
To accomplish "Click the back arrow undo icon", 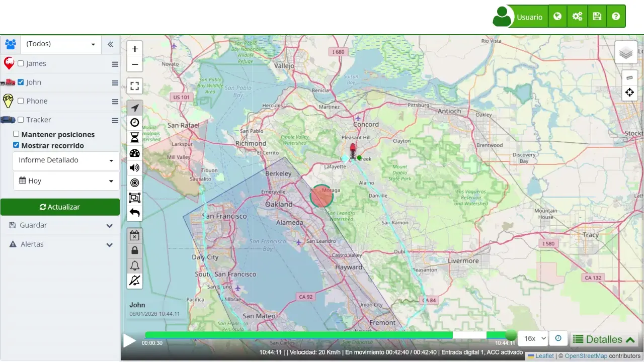I will click(x=134, y=213).
